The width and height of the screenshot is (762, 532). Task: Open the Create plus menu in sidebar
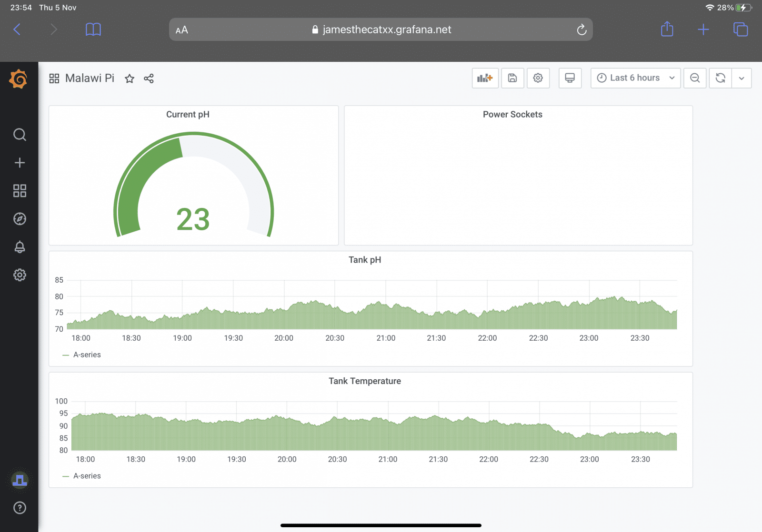click(20, 163)
